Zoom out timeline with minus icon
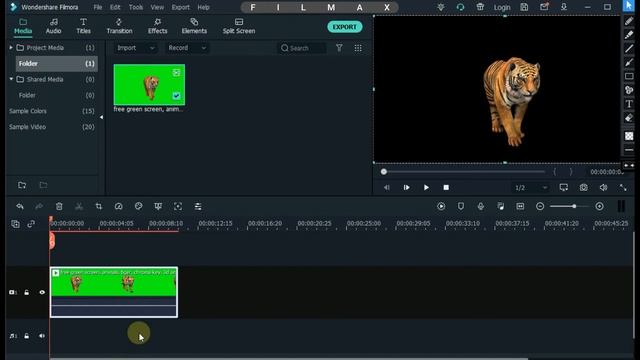Viewport: 640px width, 360px height. click(540, 207)
